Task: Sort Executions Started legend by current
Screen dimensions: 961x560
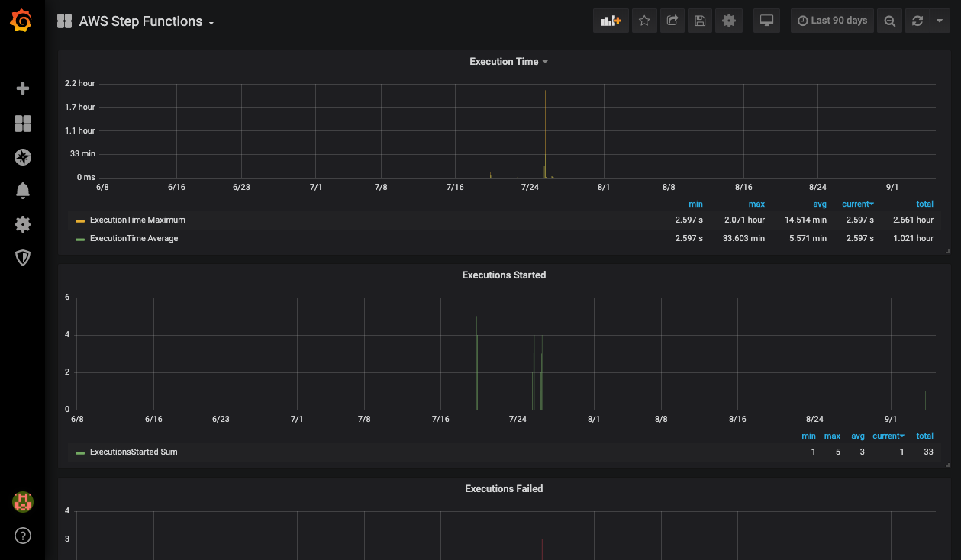Action: coord(888,436)
